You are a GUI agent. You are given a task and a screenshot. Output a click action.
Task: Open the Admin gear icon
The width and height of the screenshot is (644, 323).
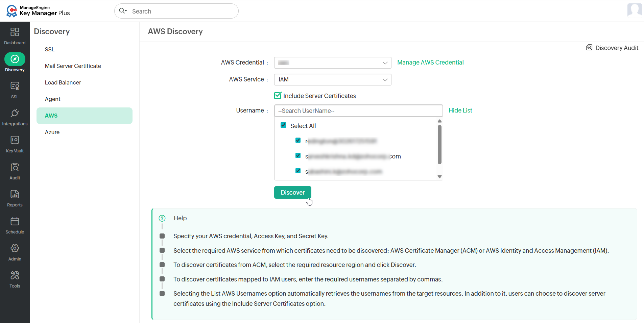(x=15, y=248)
